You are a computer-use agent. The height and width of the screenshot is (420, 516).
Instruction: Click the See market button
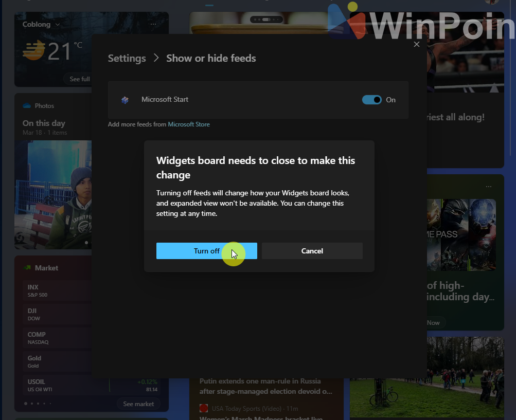coord(138,404)
